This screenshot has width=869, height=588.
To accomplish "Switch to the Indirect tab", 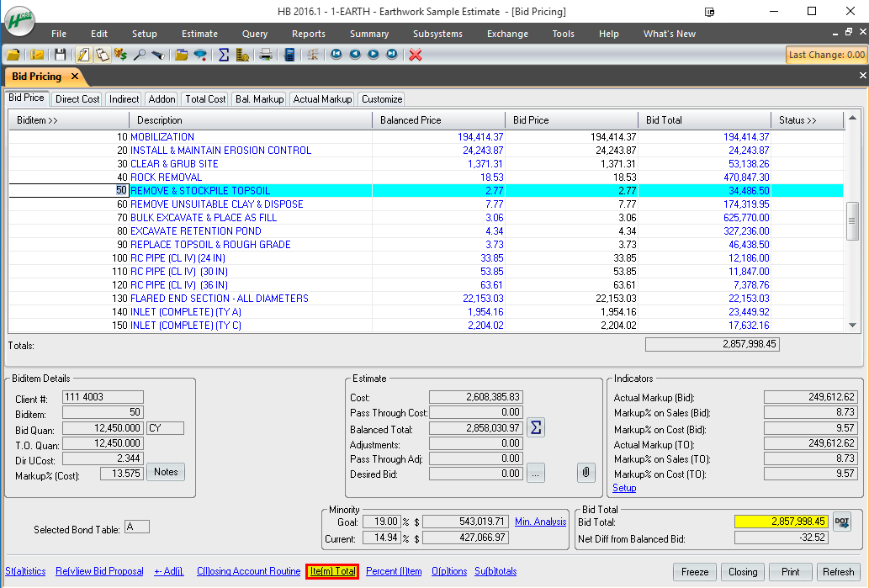I will pyautogui.click(x=125, y=99).
